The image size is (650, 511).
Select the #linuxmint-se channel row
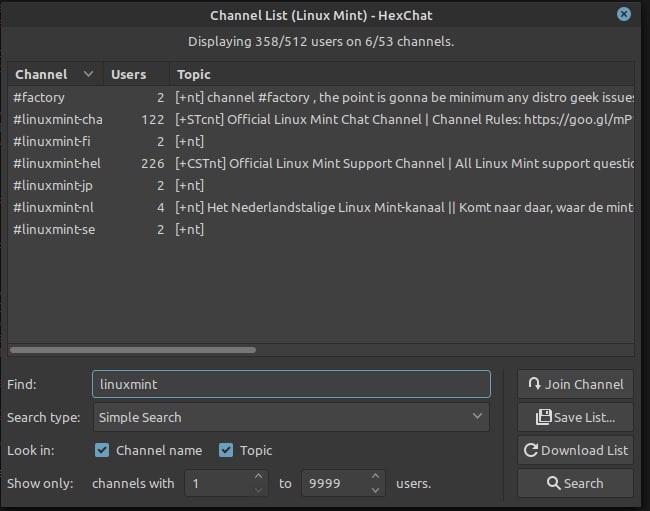pos(321,229)
